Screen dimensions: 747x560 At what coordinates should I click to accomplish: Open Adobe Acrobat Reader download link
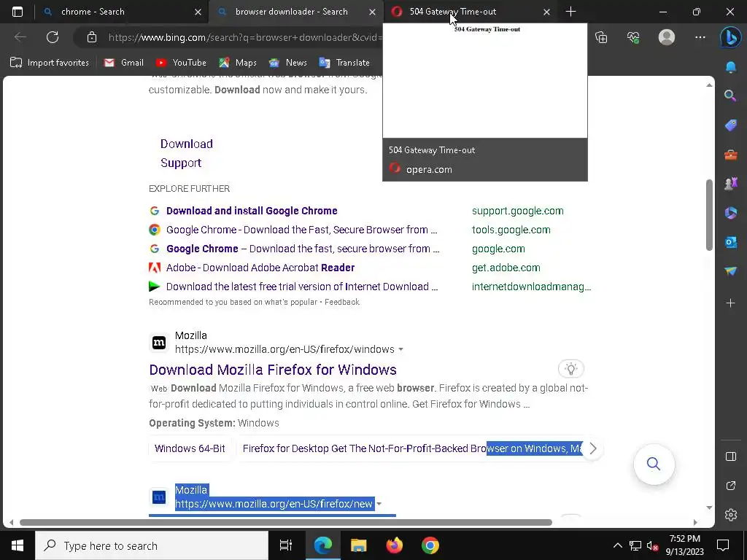[x=260, y=268]
